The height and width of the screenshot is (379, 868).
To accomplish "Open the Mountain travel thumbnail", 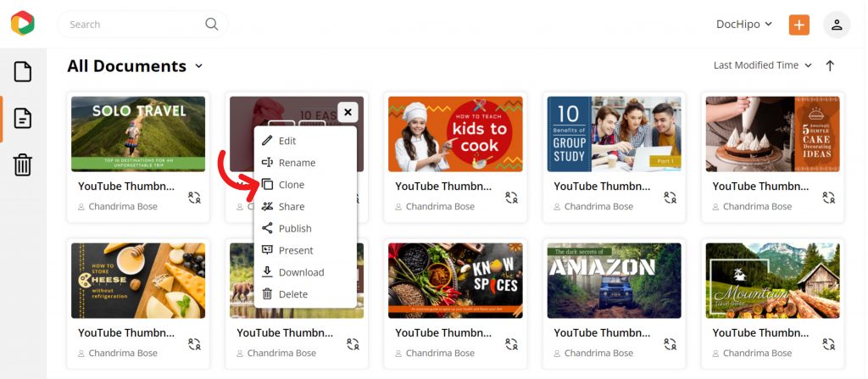I will tap(773, 281).
